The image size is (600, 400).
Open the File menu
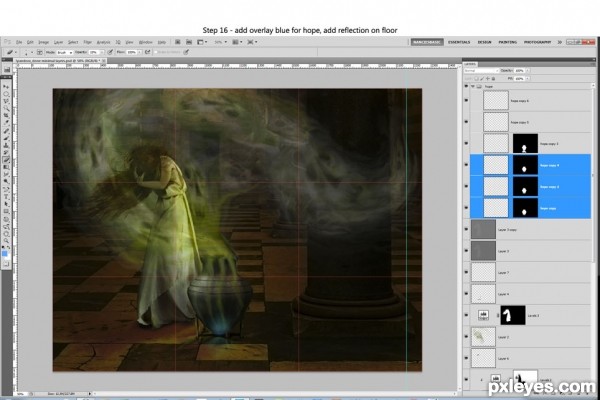tap(19, 42)
